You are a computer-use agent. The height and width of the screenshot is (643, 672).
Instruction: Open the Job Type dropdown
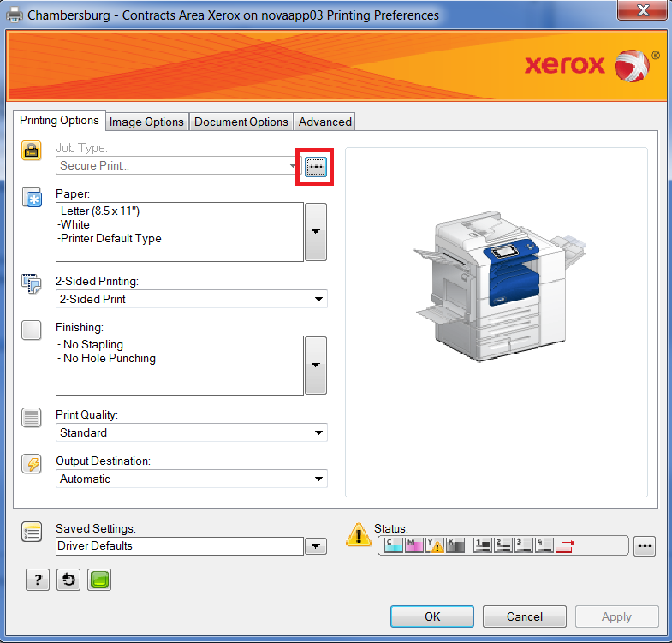pyautogui.click(x=178, y=165)
